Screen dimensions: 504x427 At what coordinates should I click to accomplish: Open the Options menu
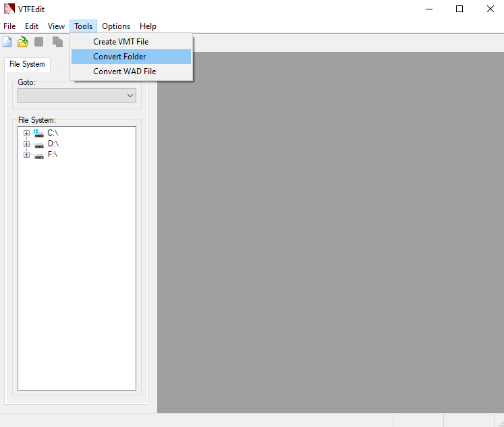pos(116,26)
